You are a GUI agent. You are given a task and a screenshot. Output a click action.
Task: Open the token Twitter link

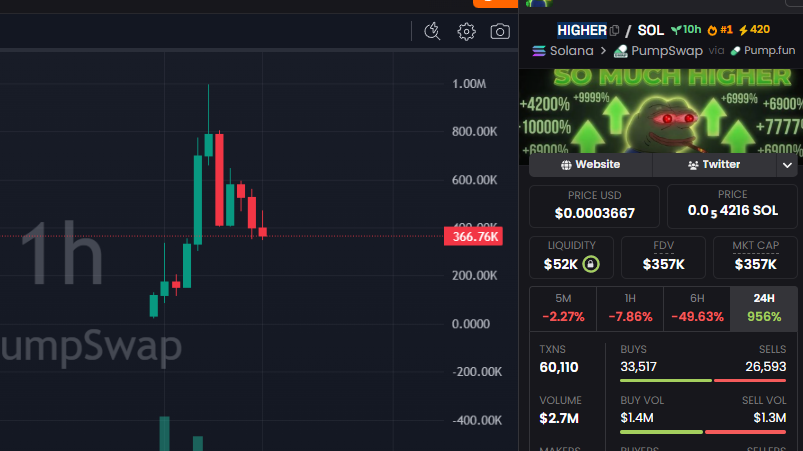click(714, 165)
